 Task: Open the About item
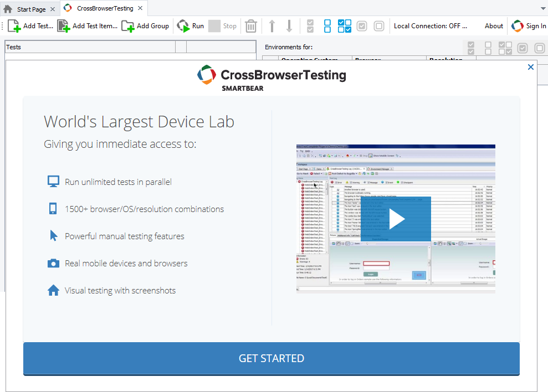494,26
